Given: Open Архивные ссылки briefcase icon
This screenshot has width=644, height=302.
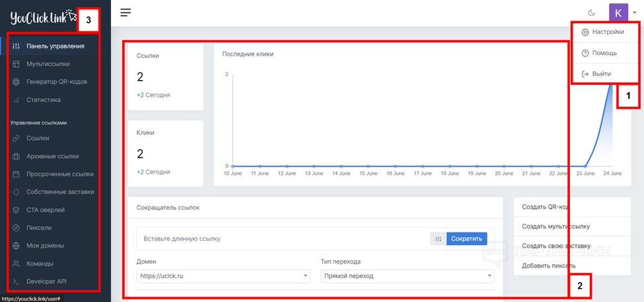Looking at the screenshot, I should pos(16,156).
